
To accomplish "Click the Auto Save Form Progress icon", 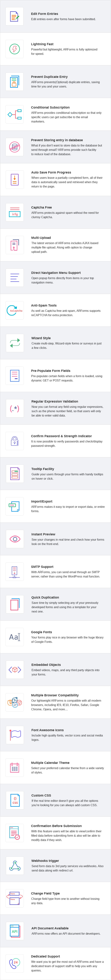I will point(14,179).
